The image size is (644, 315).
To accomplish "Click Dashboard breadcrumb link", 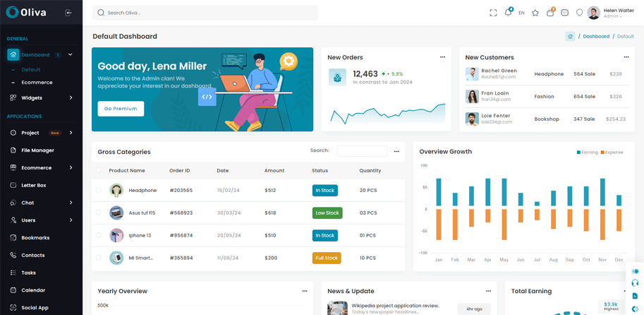I will tap(596, 36).
